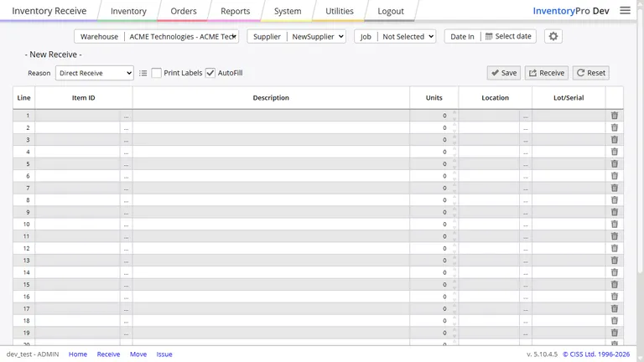Image resolution: width=644 pixels, height=362 pixels.
Task: Open Location lookup on line 6
Action: pyautogui.click(x=525, y=177)
